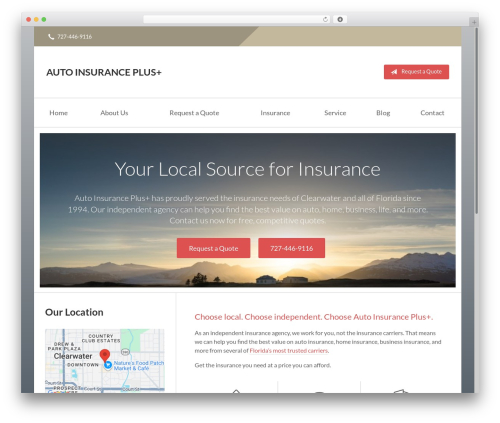
Task: Open a new tab with plus button
Action: (474, 22)
